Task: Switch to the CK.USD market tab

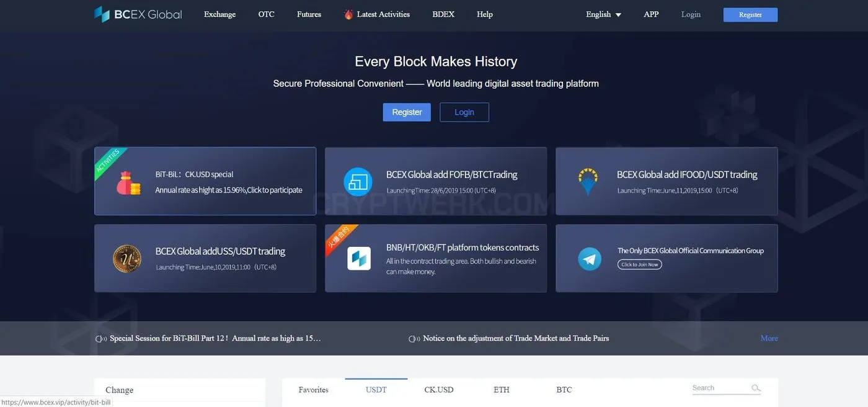Action: (439, 390)
